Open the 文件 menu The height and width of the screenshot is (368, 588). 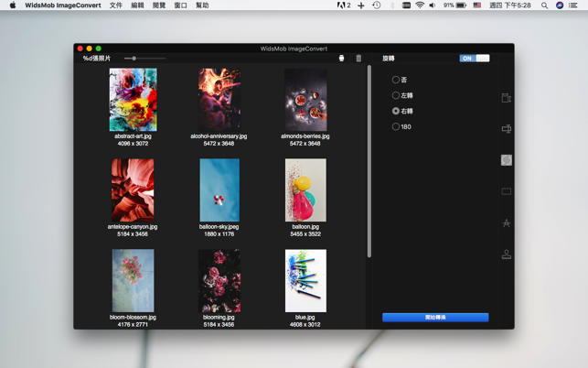point(116,5)
